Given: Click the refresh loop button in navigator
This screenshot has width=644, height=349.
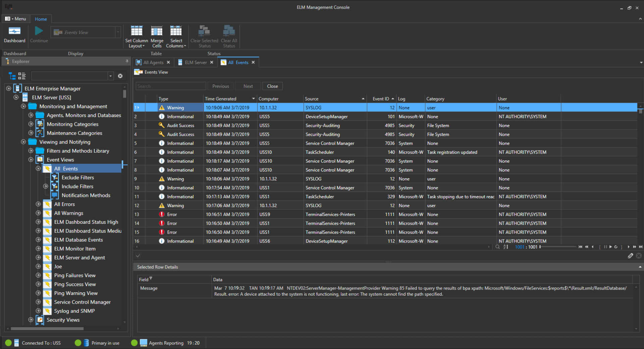Looking at the screenshot, I should tap(616, 247).
